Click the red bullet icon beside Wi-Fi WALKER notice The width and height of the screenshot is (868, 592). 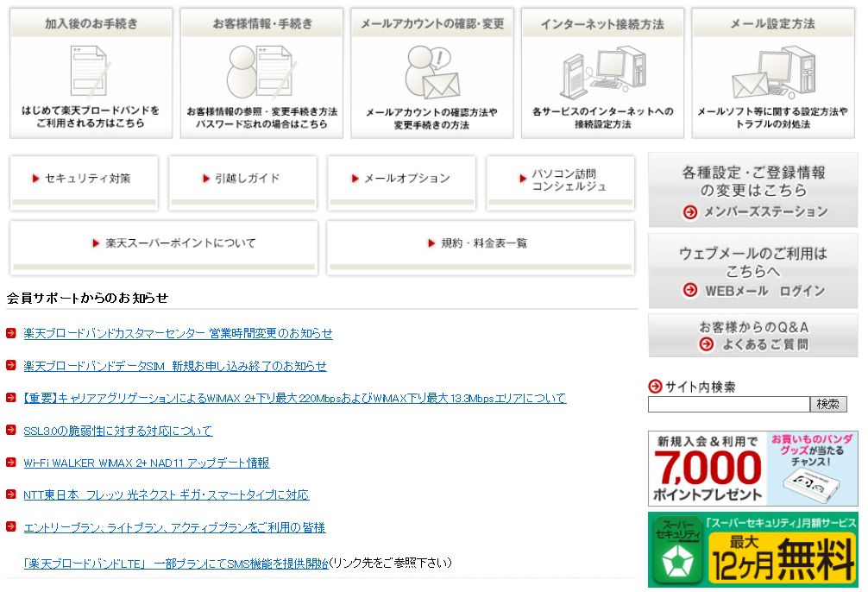pyautogui.click(x=10, y=462)
